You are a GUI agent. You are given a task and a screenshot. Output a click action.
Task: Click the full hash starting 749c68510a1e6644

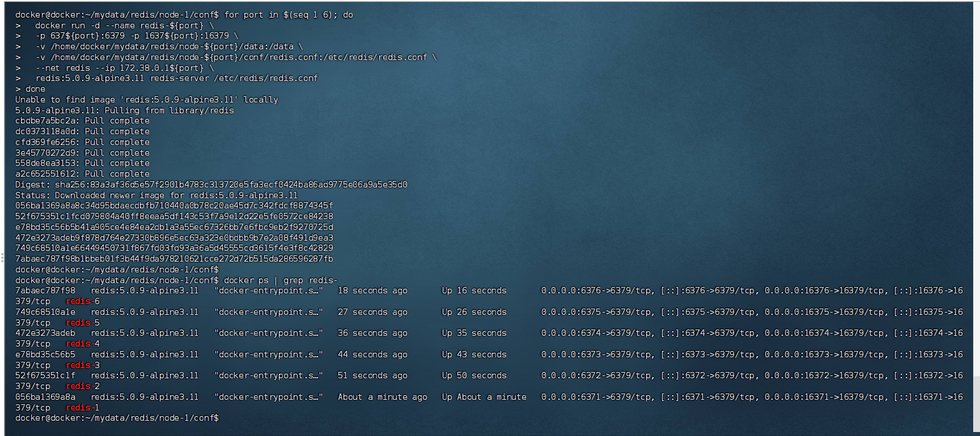175,248
